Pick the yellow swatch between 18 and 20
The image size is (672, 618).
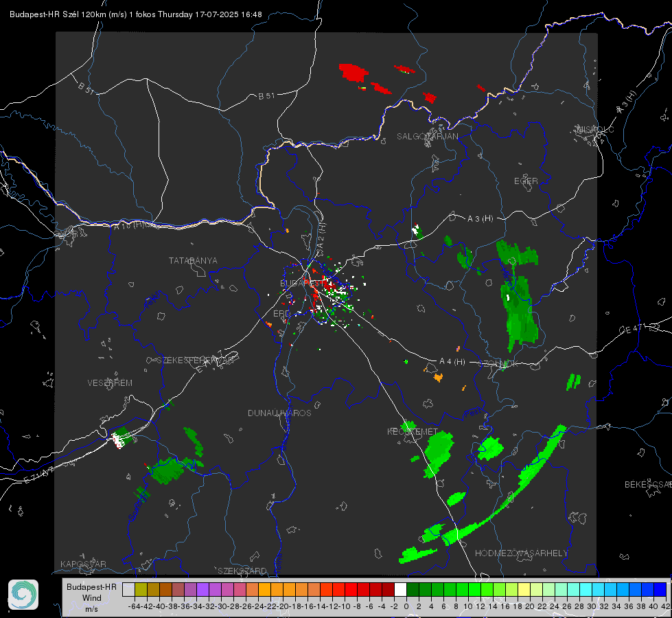(x=524, y=589)
